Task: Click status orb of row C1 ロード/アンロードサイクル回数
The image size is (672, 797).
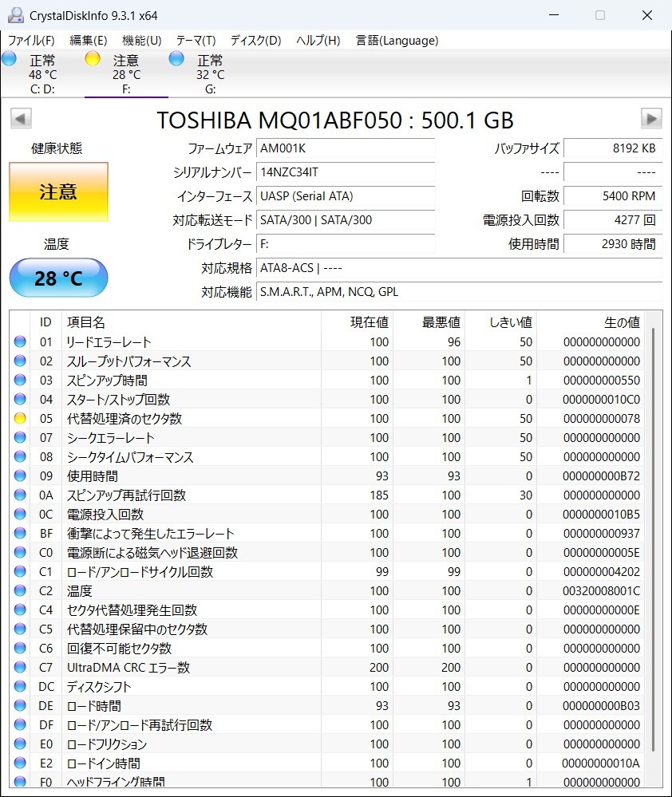Action: pos(20,571)
